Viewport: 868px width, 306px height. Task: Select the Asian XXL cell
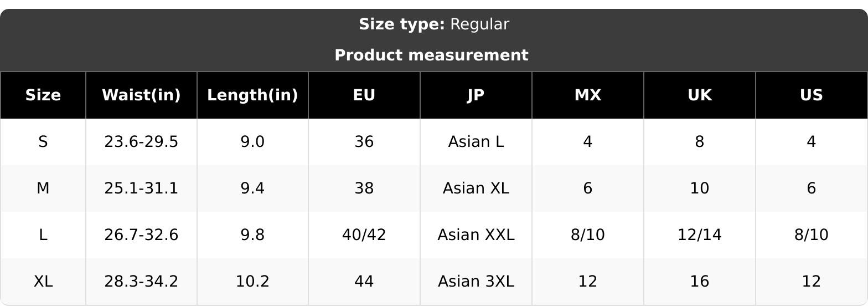click(476, 235)
